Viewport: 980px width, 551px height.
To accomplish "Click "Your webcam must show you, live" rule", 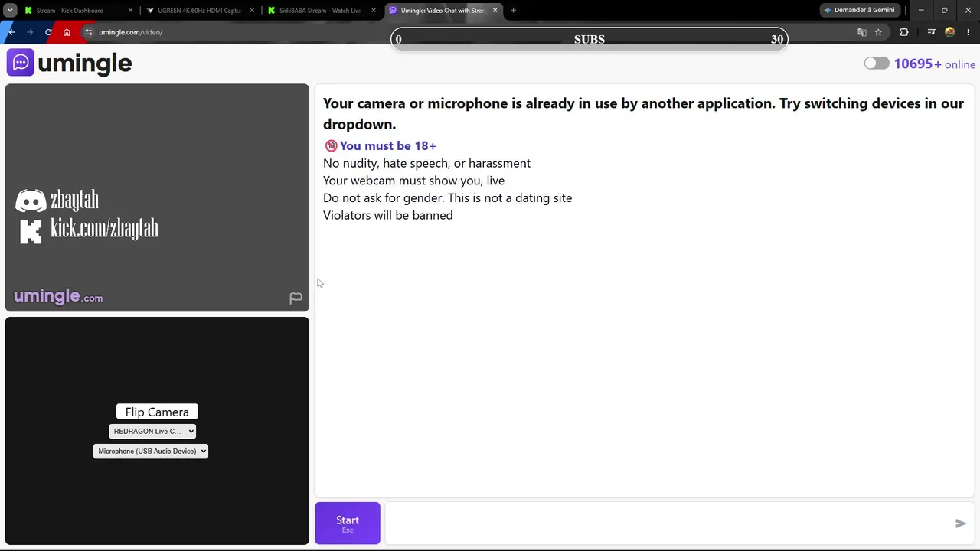I will coord(413,181).
